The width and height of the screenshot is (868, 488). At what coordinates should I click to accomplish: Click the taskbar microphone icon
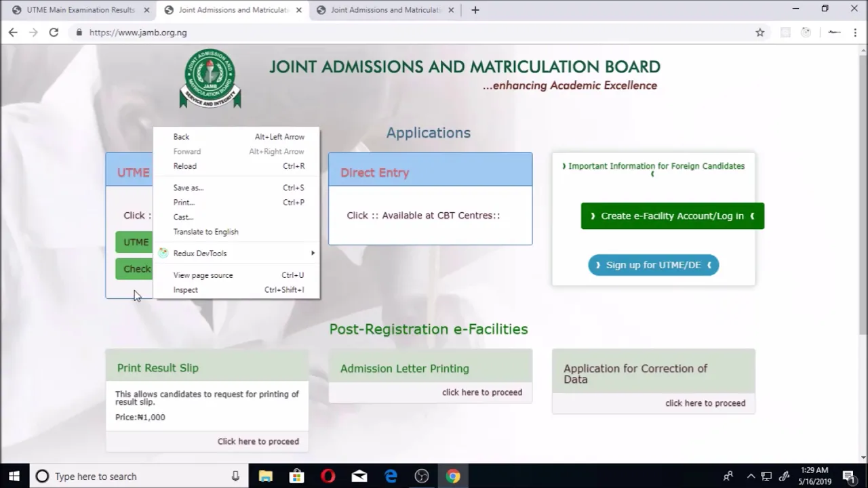pyautogui.click(x=235, y=476)
